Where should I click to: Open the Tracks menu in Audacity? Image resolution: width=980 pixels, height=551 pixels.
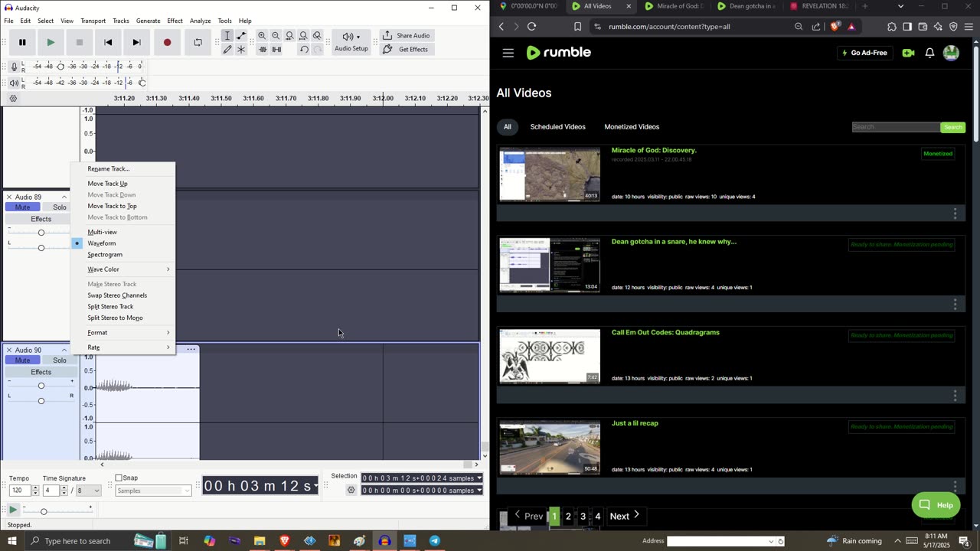click(x=121, y=21)
